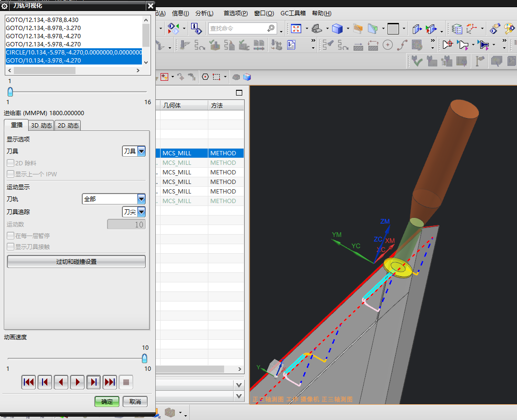
Task: Check the 显示刀具接触 option
Action: [11, 247]
